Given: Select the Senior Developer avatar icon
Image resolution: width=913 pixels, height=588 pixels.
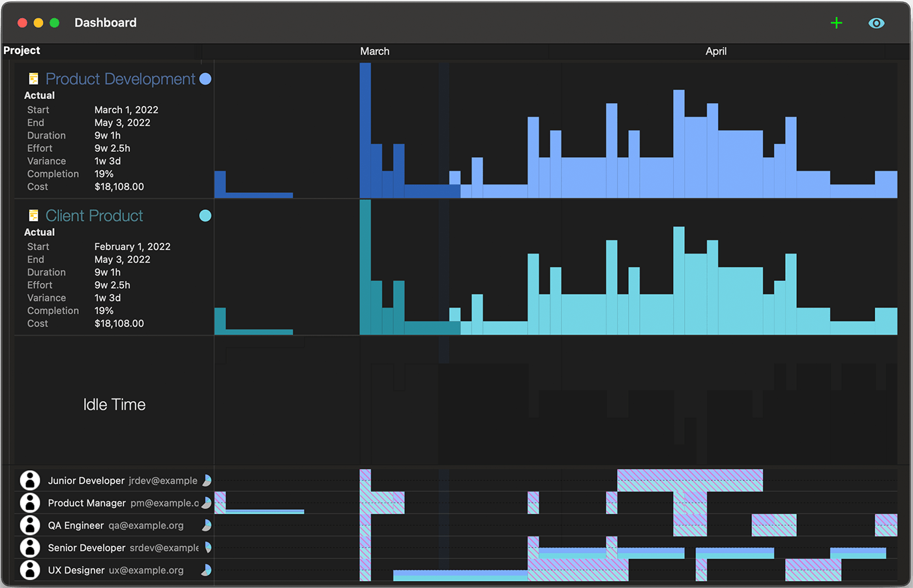Looking at the screenshot, I should pyautogui.click(x=30, y=548).
